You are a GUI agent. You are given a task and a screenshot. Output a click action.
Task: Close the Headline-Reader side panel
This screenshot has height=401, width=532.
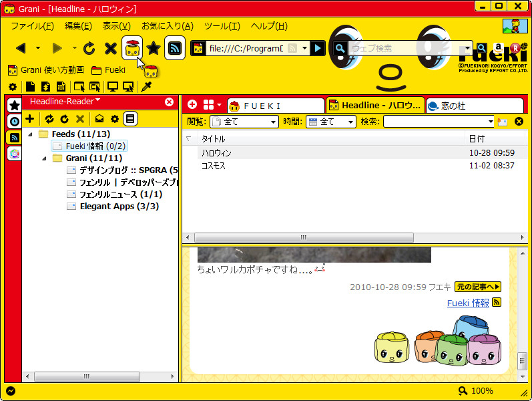(169, 102)
